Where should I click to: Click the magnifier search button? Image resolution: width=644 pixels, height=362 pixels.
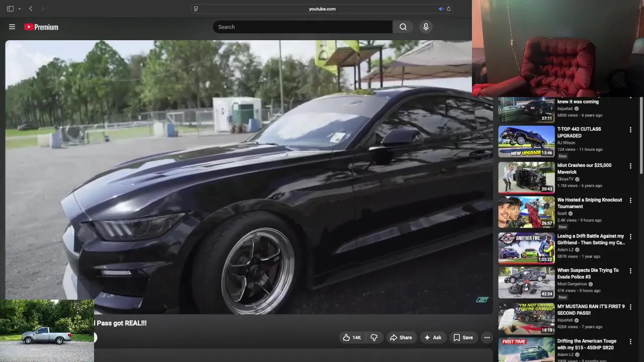(403, 27)
